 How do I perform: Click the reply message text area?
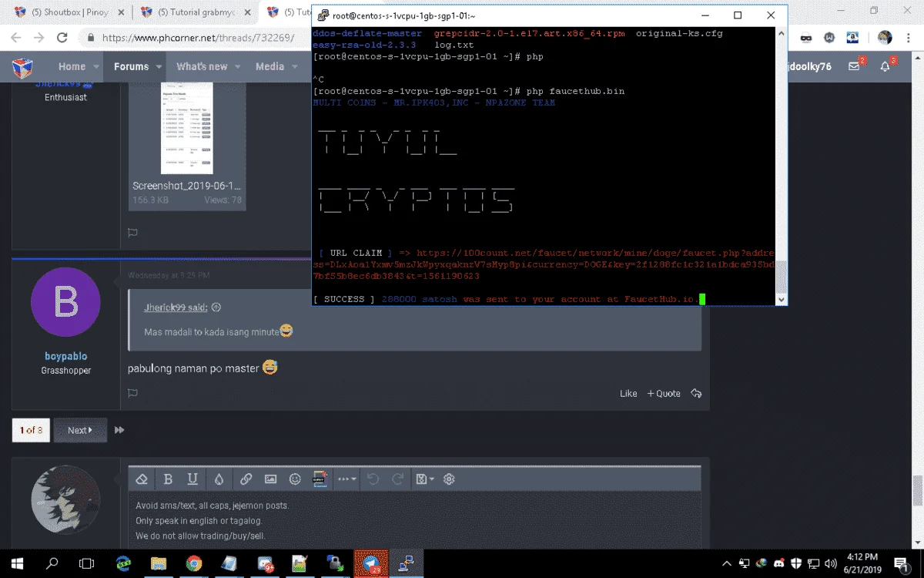pyautogui.click(x=415, y=520)
